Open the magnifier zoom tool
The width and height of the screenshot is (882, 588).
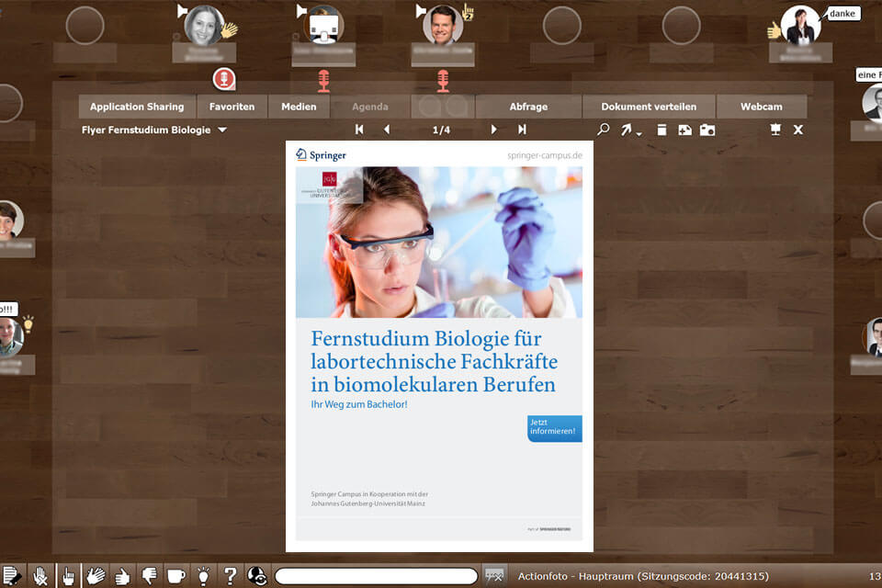point(603,130)
